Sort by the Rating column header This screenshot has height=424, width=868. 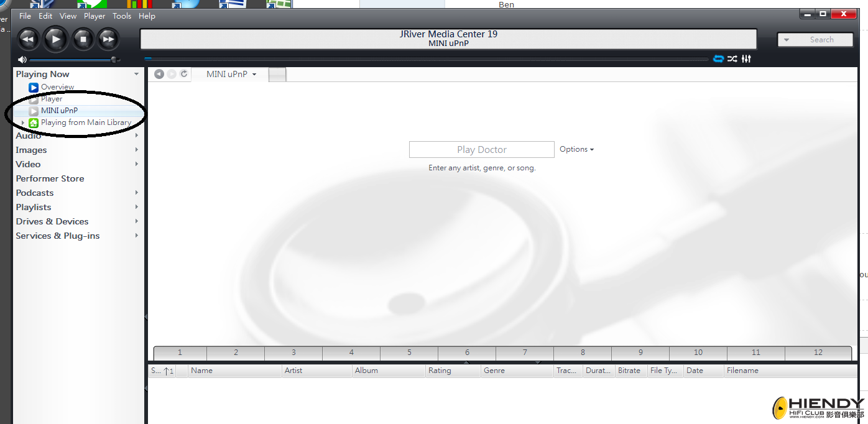(453, 371)
